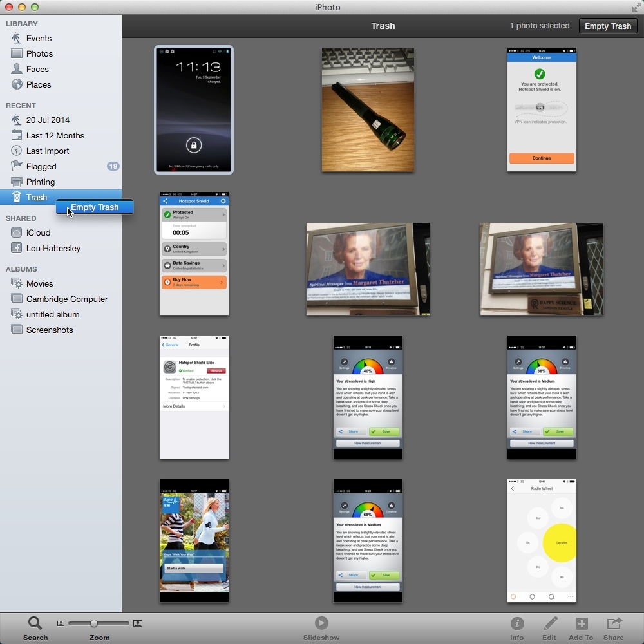Choose Empty Trash from the context menu
This screenshot has width=644, height=644.
pos(95,207)
